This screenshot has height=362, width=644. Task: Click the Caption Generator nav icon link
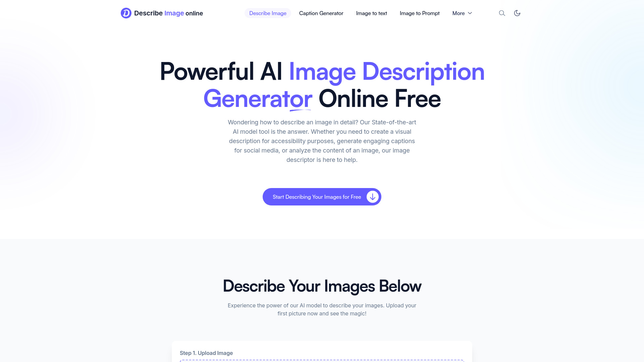tap(321, 13)
